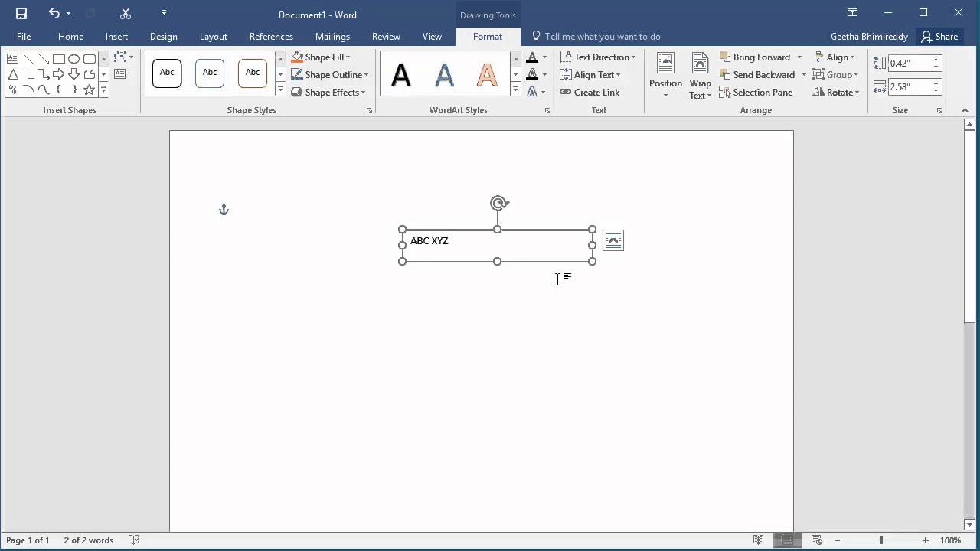The width and height of the screenshot is (980, 551).
Task: Open the Home tab
Action: [x=70, y=37]
